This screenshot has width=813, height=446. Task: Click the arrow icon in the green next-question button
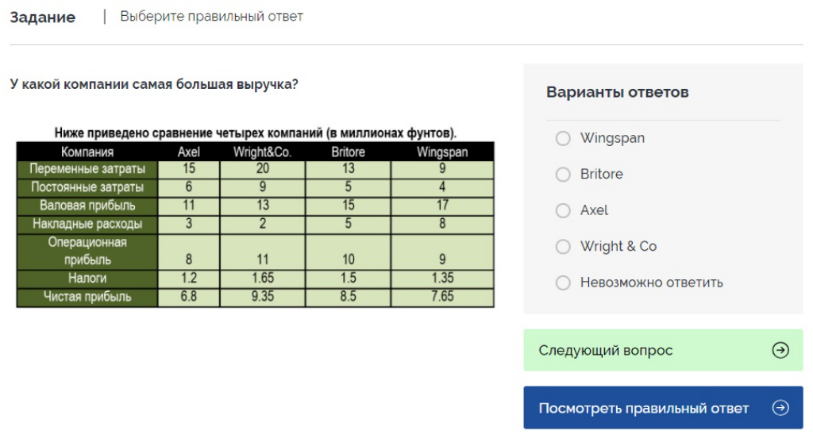(x=780, y=350)
